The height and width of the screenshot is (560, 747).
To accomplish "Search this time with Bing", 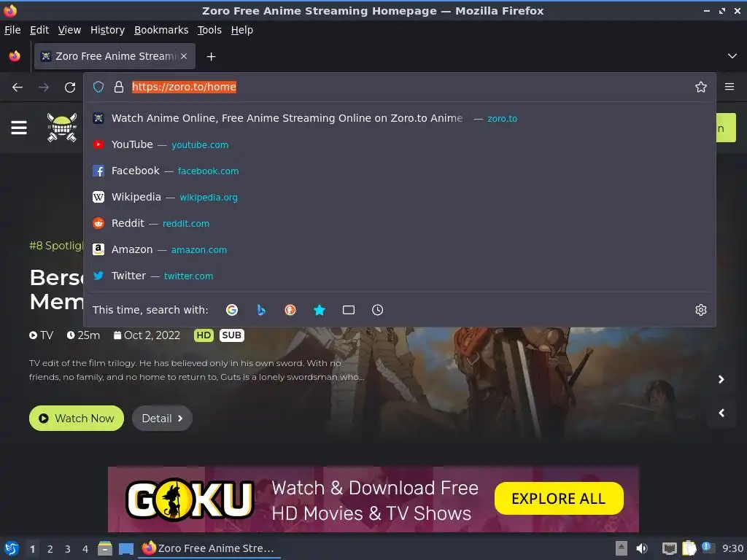I will pos(261,310).
